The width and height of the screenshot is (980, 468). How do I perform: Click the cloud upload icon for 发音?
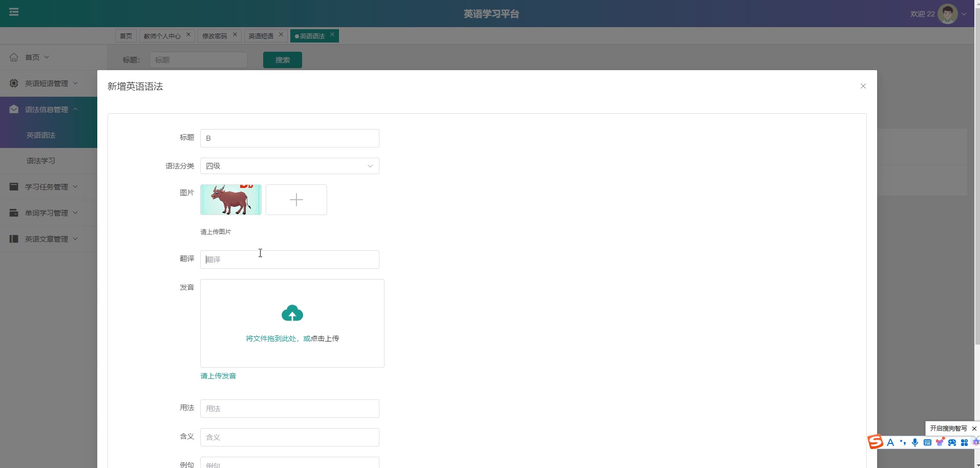click(x=292, y=313)
